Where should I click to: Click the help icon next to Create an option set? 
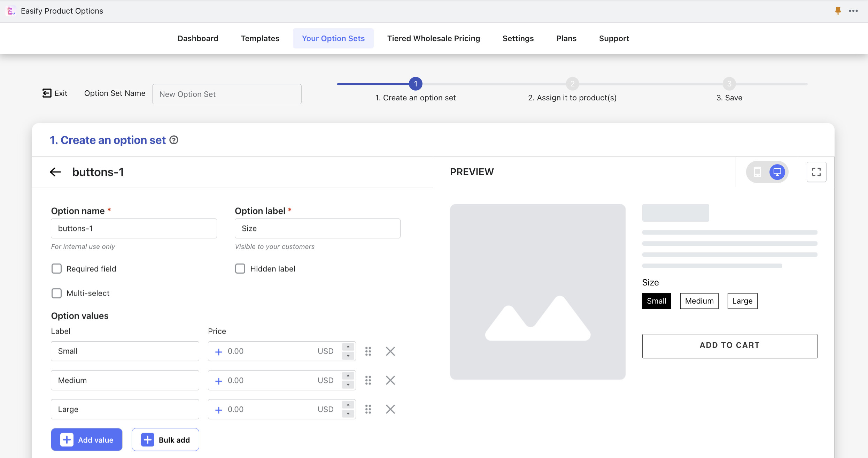[174, 140]
